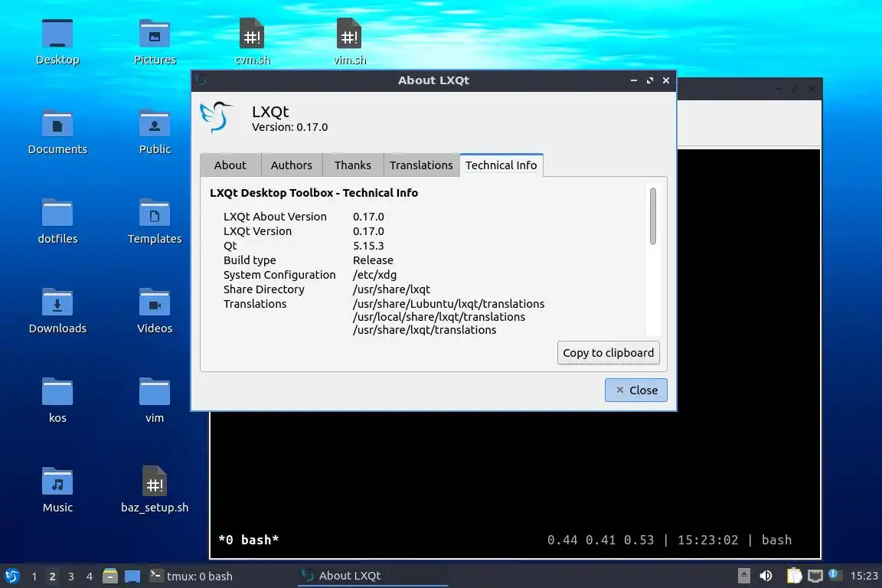Click the taskbar clock showing 15:23

click(x=864, y=576)
